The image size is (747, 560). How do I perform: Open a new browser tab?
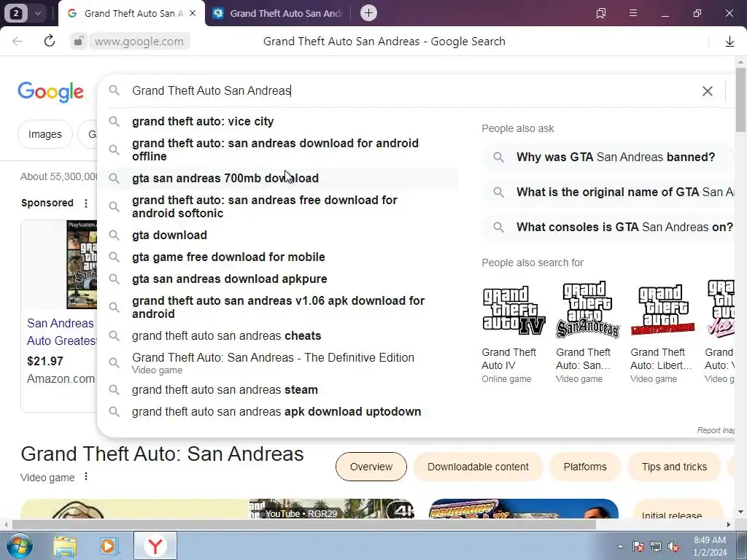[x=368, y=13]
